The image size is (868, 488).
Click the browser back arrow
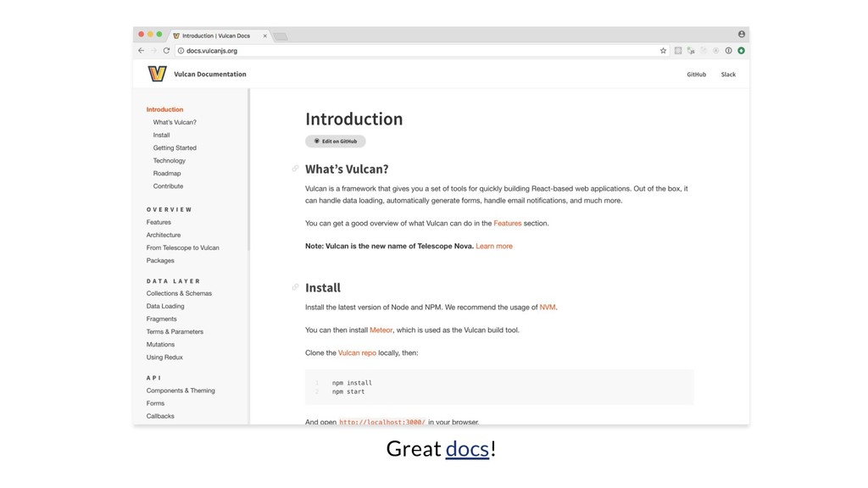click(141, 51)
